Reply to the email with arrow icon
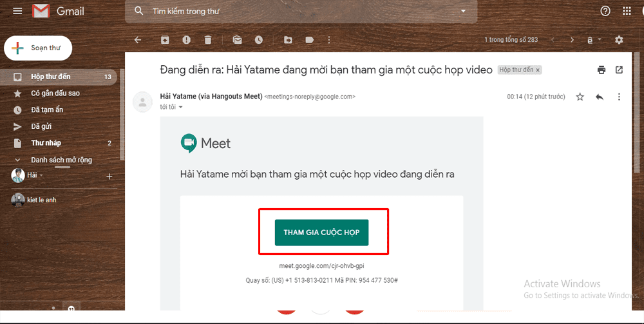The image size is (644, 324). (599, 97)
